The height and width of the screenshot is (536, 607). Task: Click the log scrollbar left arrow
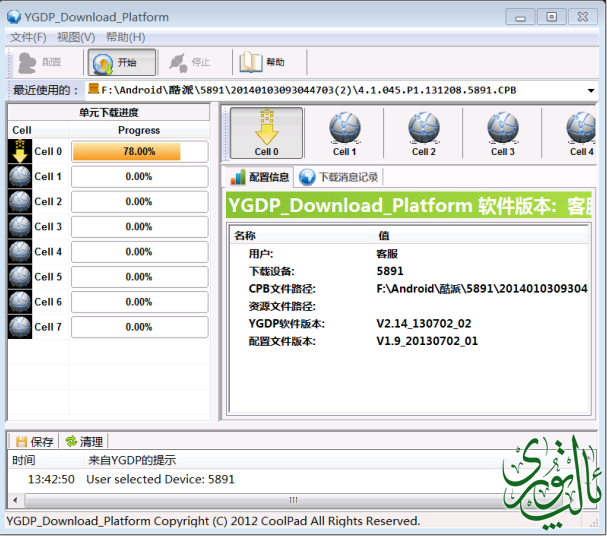[15, 500]
